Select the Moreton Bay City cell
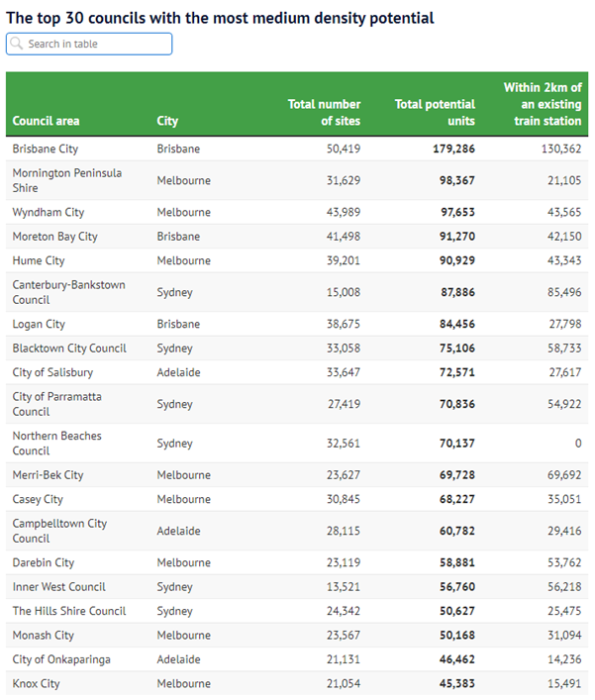Screen dimensions: 595x700 (x=54, y=237)
